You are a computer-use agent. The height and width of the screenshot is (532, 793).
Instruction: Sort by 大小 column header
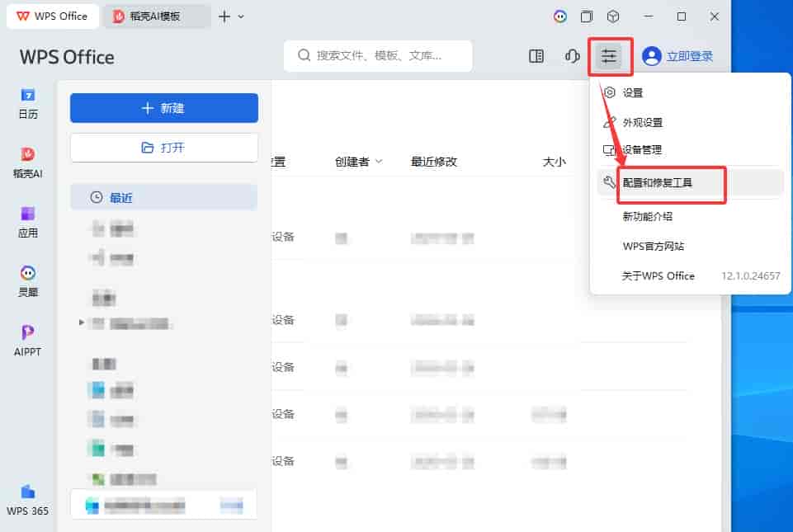tap(554, 162)
